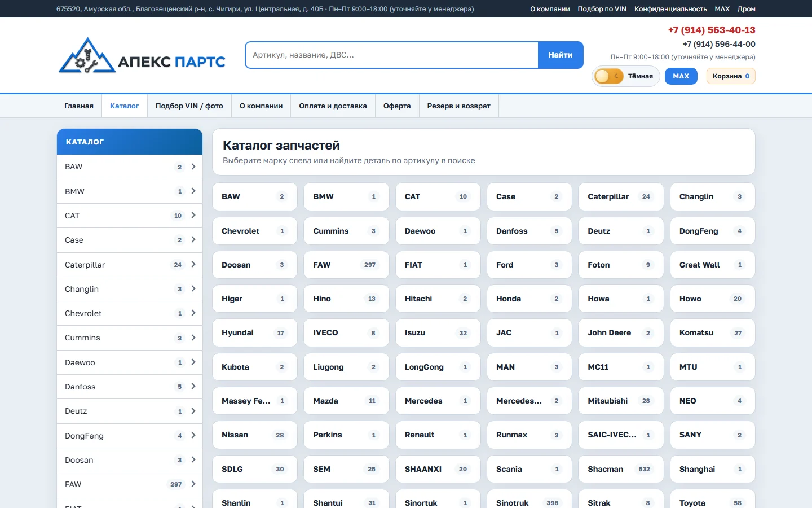
Task: Select the Danfoss row in sidebar
Action: click(x=130, y=387)
